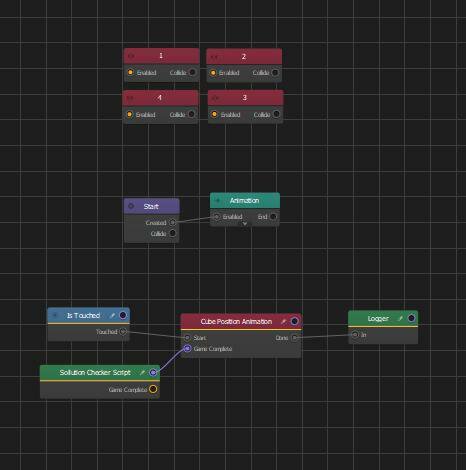466x470 pixels.
Task: Click the header icon of node 2
Action: tap(214, 57)
